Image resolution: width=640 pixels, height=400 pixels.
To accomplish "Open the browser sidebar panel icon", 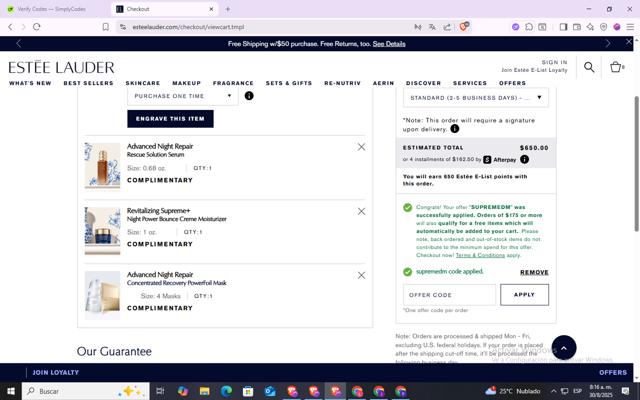I will (x=563, y=27).
